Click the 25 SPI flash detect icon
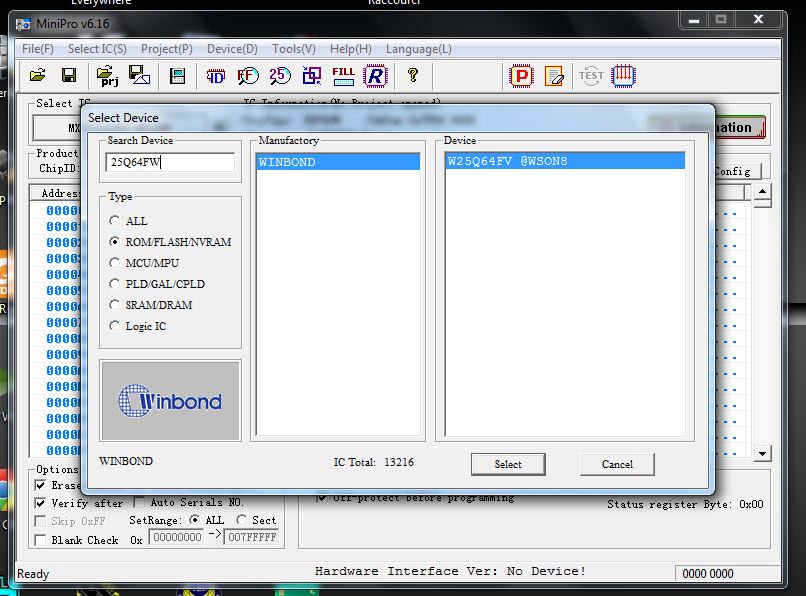This screenshot has width=806, height=596. tap(280, 76)
